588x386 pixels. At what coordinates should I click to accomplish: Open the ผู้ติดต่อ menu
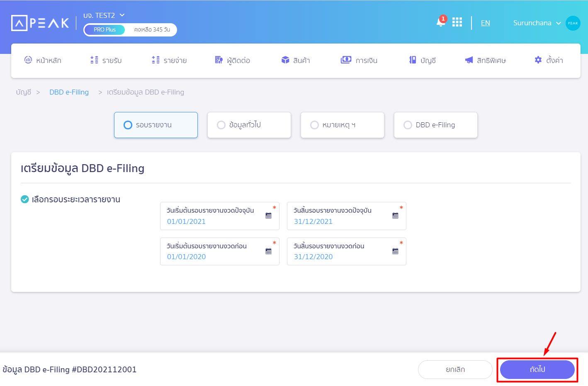pos(233,60)
